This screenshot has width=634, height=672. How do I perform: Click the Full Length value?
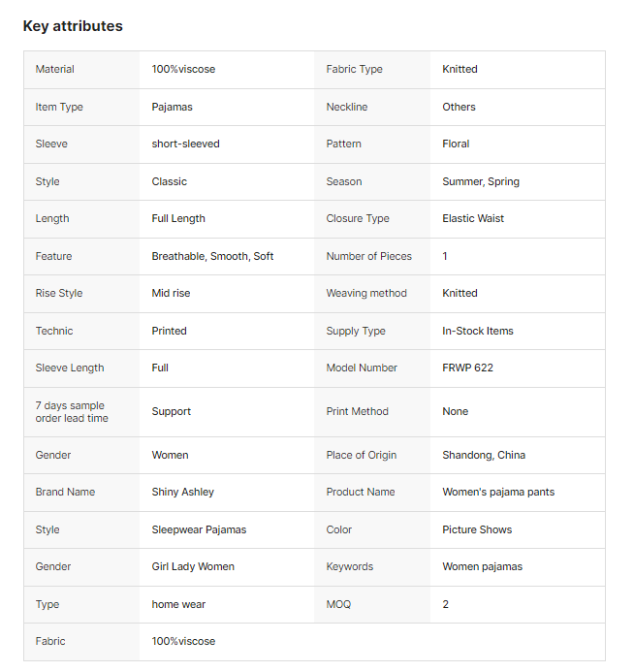(178, 218)
